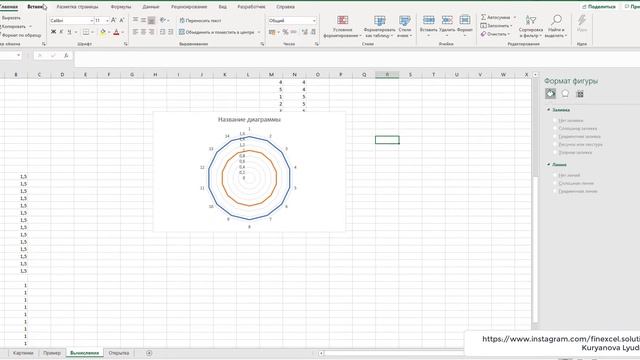Viewport: 640px width, 360px height.
Task: Open the Данные ribbon tab
Action: (151, 7)
